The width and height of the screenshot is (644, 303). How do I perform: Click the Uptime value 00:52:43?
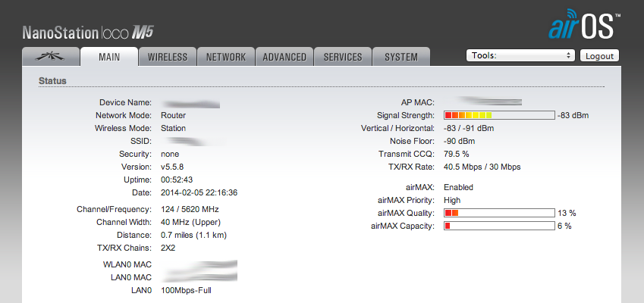pos(177,180)
